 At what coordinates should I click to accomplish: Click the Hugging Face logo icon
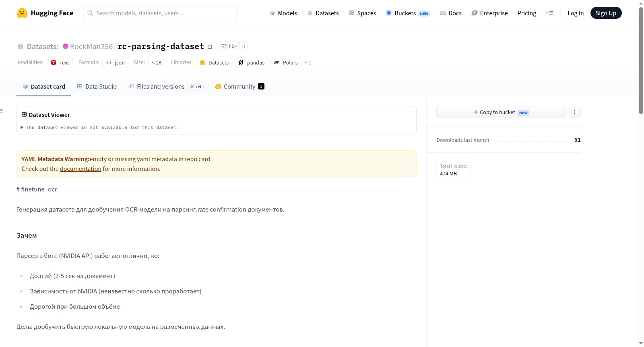(22, 13)
